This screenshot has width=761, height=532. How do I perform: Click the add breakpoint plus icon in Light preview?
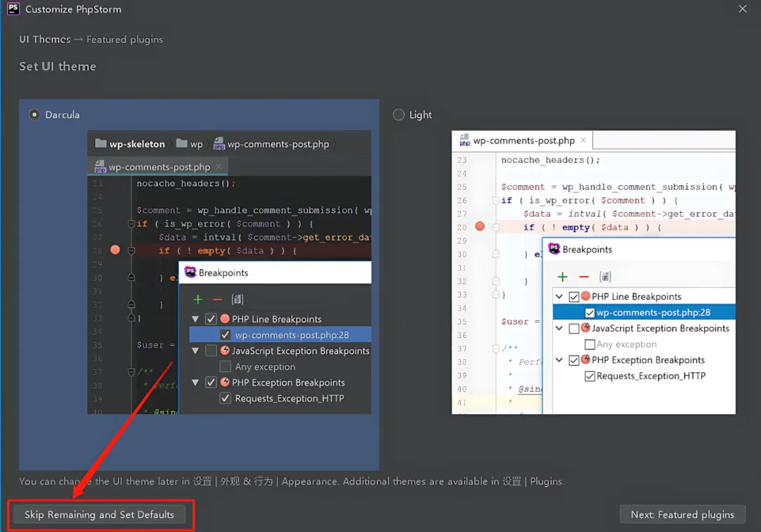point(562,277)
